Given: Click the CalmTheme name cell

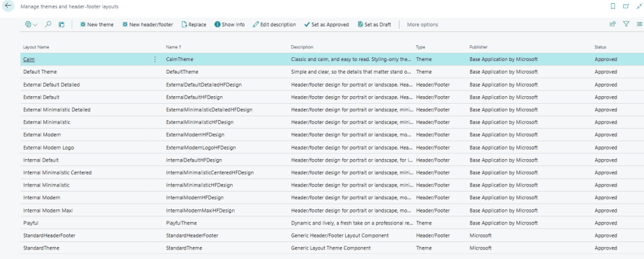Looking at the screenshot, I should [179, 60].
